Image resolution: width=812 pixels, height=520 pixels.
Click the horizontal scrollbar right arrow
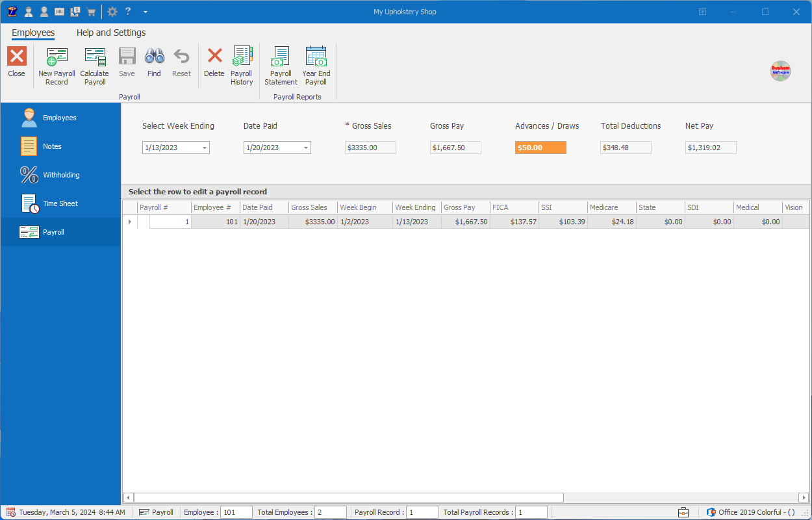(x=802, y=497)
